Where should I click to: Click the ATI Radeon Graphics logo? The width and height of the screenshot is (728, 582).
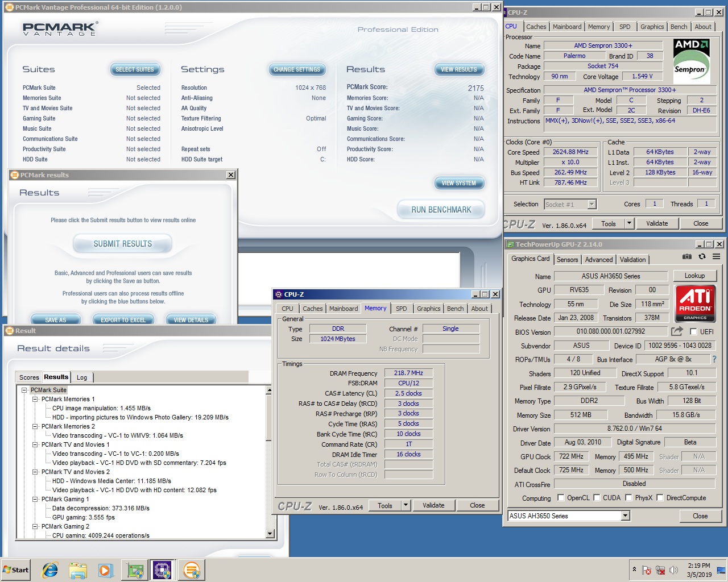(695, 304)
